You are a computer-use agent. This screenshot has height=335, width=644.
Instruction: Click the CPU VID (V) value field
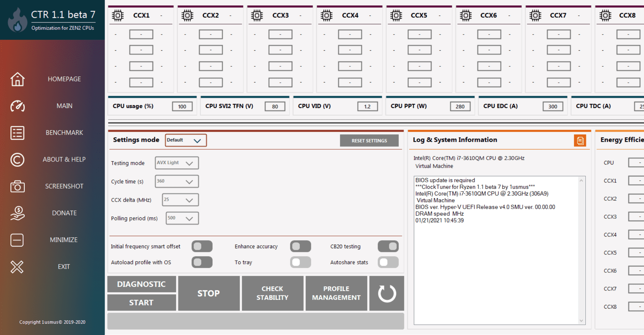pyautogui.click(x=368, y=107)
